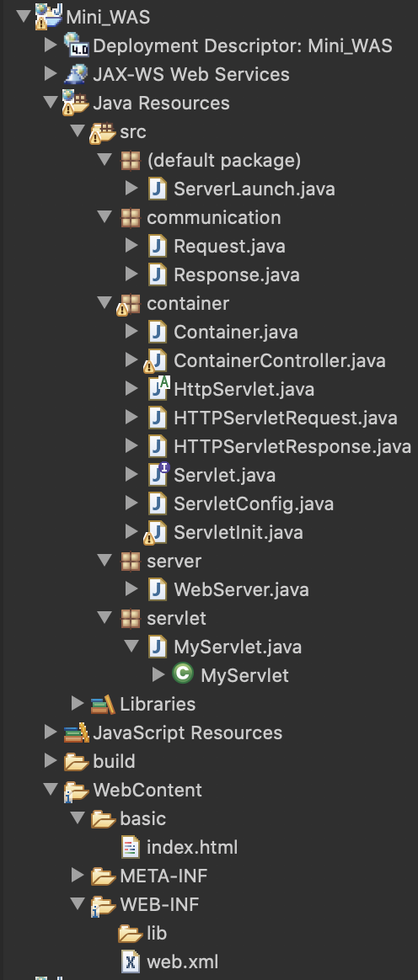Click the web.xml file icon

point(130,961)
